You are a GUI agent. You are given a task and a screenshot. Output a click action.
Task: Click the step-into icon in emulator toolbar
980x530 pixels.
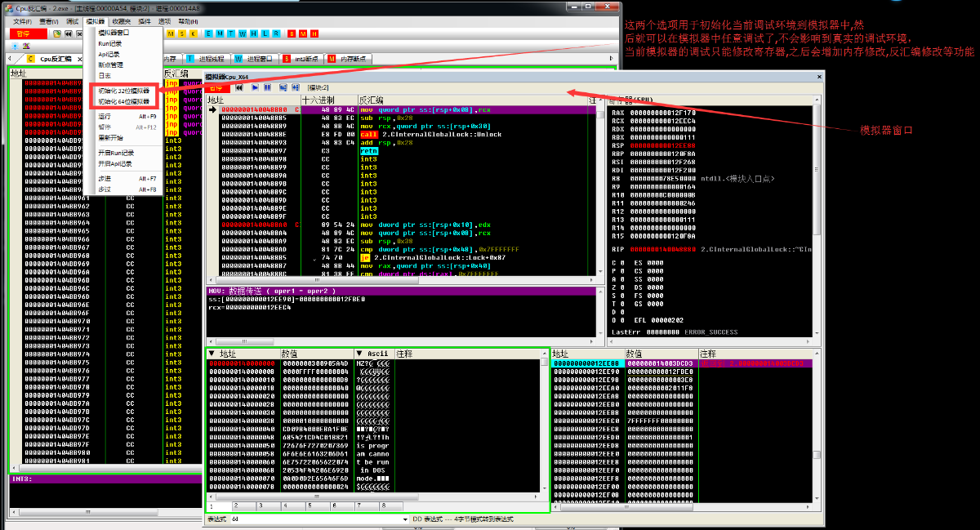(x=283, y=87)
